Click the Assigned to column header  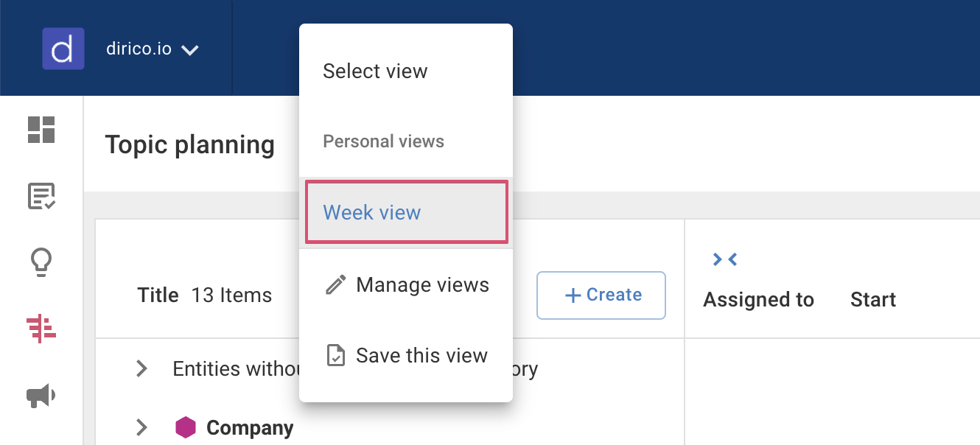[x=758, y=299]
